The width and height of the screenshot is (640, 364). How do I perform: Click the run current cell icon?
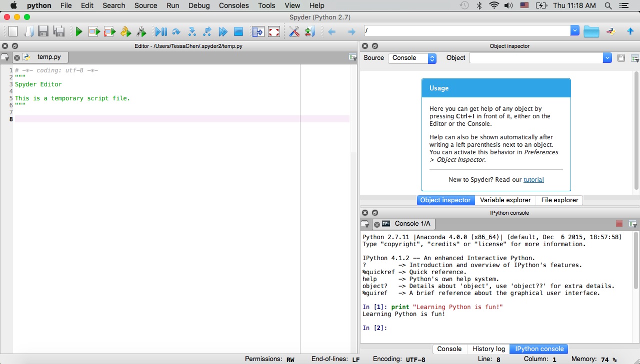pyautogui.click(x=94, y=32)
